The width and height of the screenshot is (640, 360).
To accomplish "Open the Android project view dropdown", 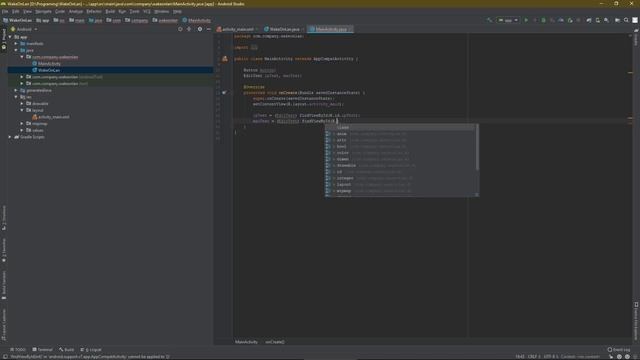I will tap(24, 29).
